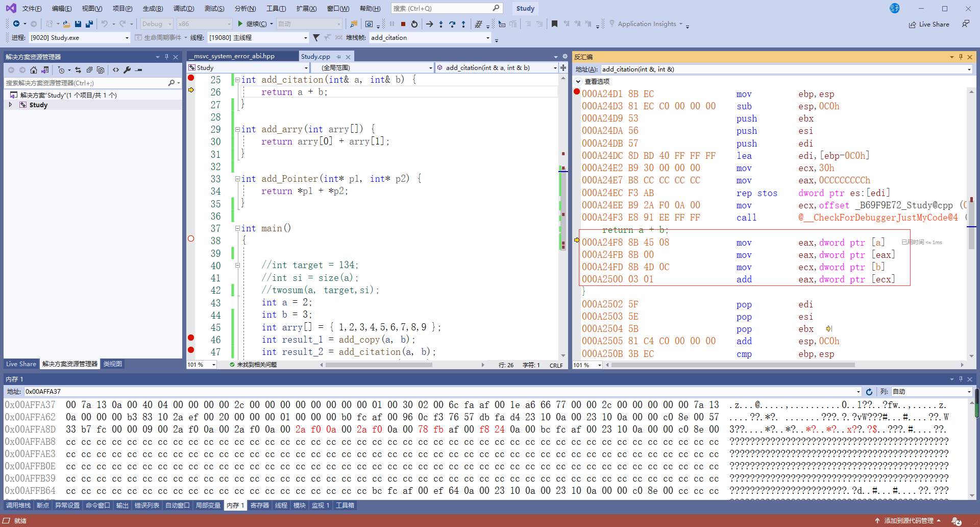
Task: Click the red Stop Debugging square
Action: point(403,24)
